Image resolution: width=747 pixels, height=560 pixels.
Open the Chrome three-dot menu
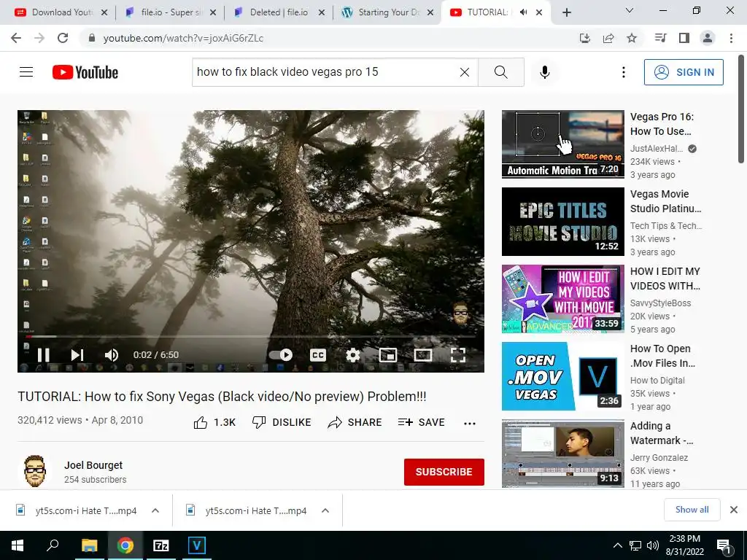(x=731, y=38)
